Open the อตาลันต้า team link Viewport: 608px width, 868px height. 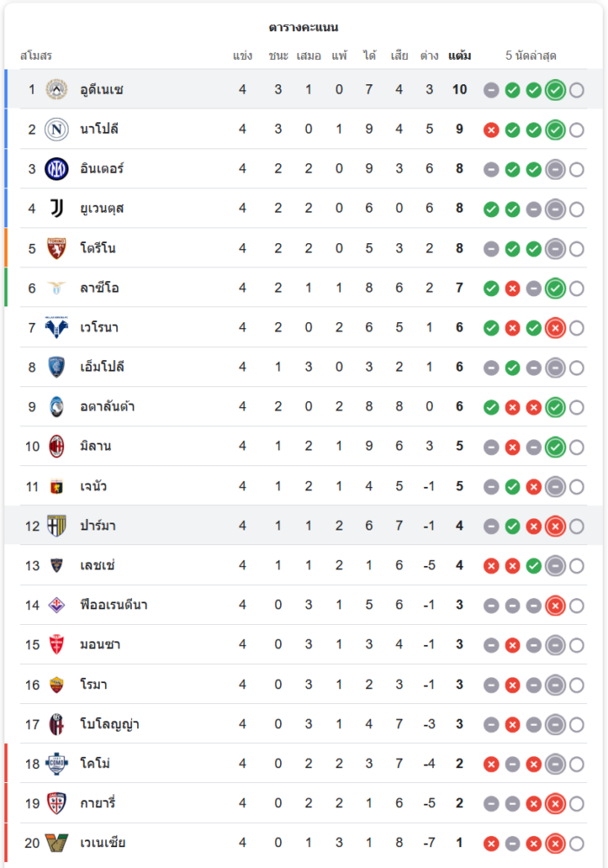[x=108, y=407]
